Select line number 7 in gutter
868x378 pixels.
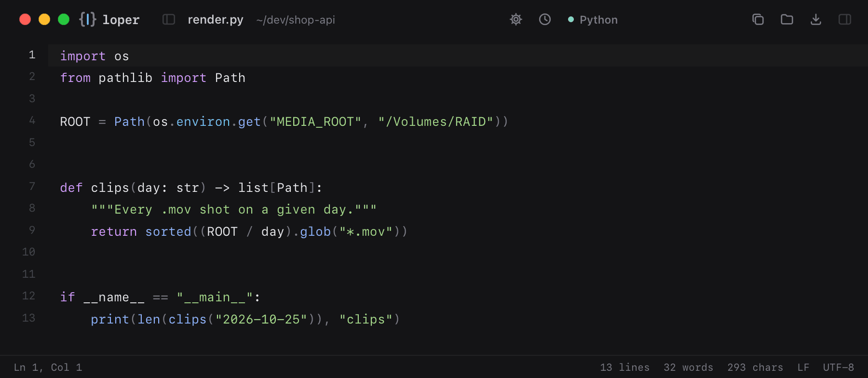point(32,186)
